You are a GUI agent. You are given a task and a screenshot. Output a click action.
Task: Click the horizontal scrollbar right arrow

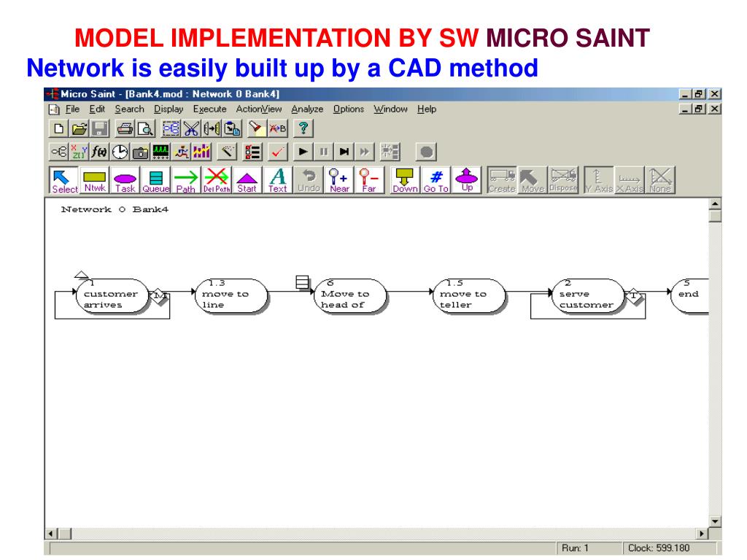pyautogui.click(x=701, y=533)
